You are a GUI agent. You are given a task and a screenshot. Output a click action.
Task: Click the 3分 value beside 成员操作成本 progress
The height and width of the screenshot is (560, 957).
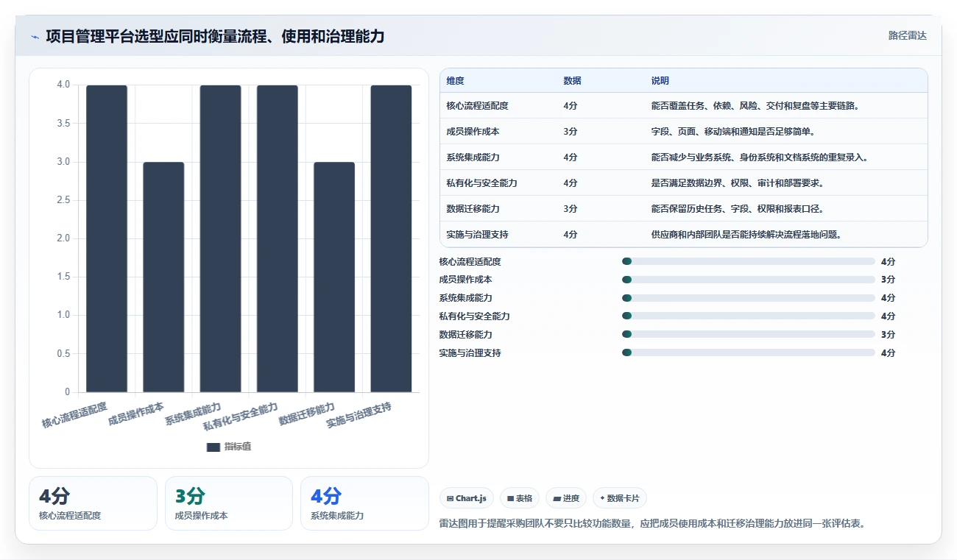coord(889,280)
